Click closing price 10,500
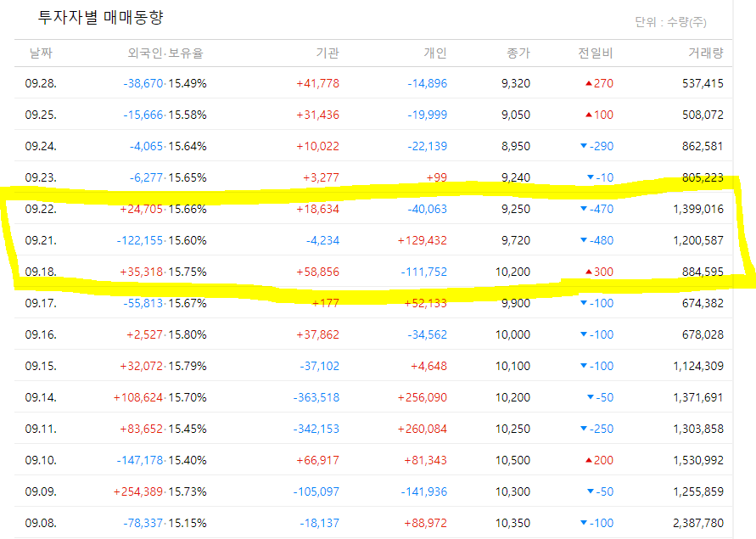The image size is (756, 539). click(513, 460)
